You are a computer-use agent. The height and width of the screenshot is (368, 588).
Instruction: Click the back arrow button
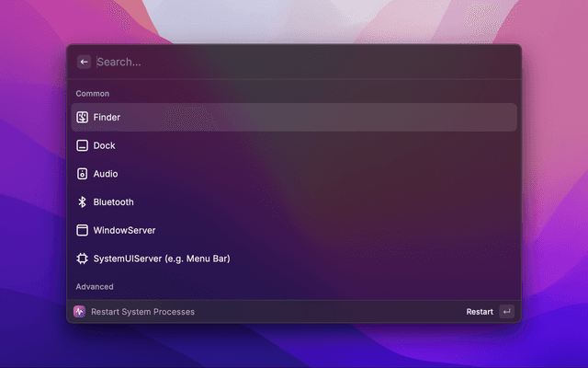pos(85,62)
